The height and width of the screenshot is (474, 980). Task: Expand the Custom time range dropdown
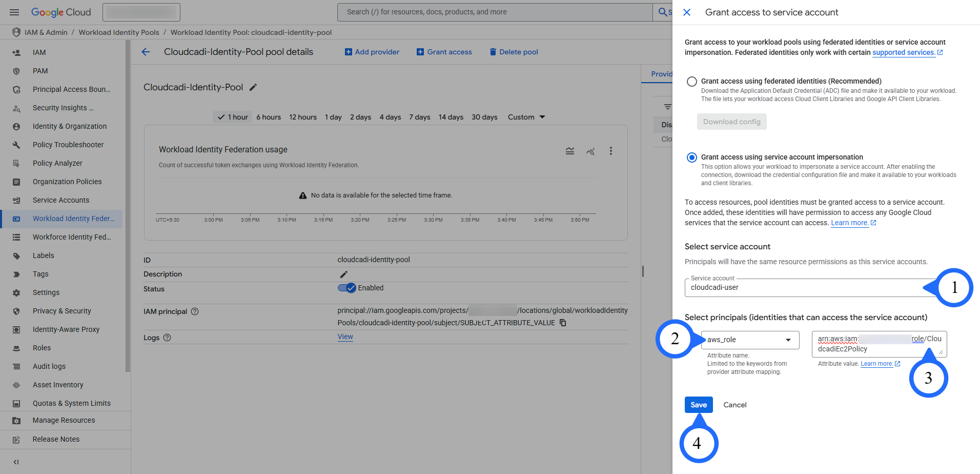526,117
